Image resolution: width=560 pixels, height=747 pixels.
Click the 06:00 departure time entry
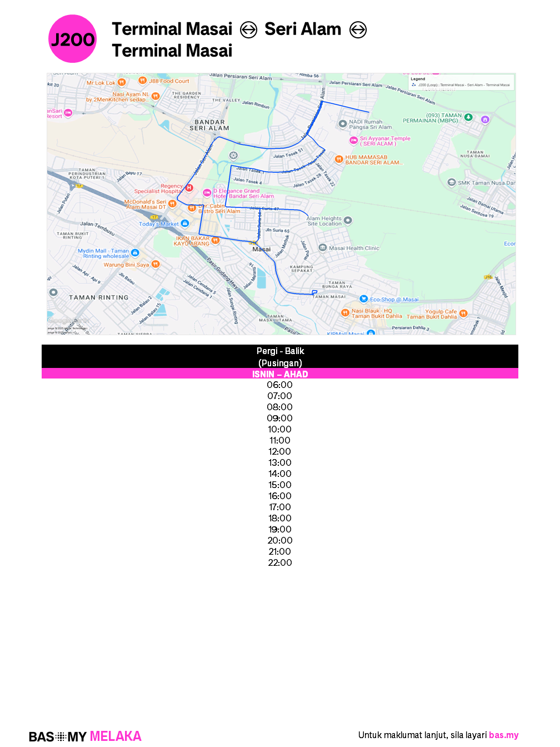click(x=279, y=385)
